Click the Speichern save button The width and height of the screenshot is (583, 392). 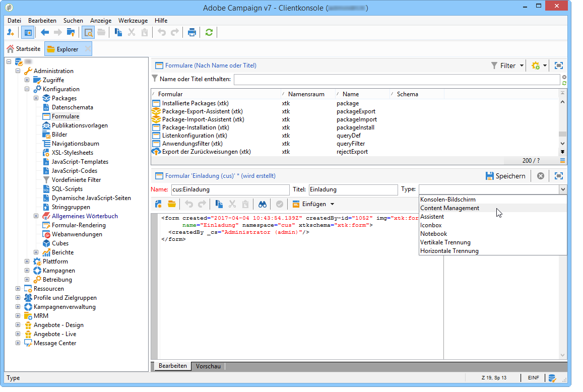pyautogui.click(x=506, y=176)
